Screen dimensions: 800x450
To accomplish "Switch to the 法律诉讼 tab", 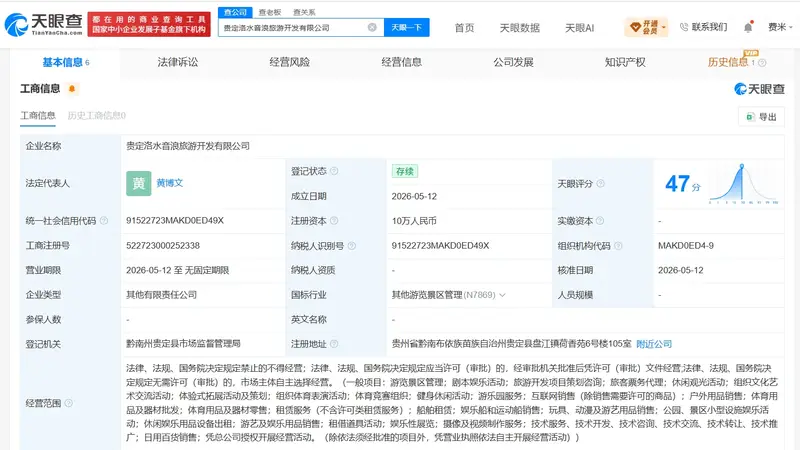I will click(178, 62).
